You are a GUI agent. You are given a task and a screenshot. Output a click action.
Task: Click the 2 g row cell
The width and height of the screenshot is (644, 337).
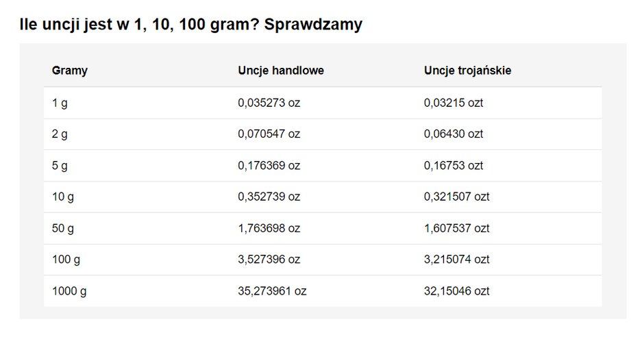coord(60,134)
